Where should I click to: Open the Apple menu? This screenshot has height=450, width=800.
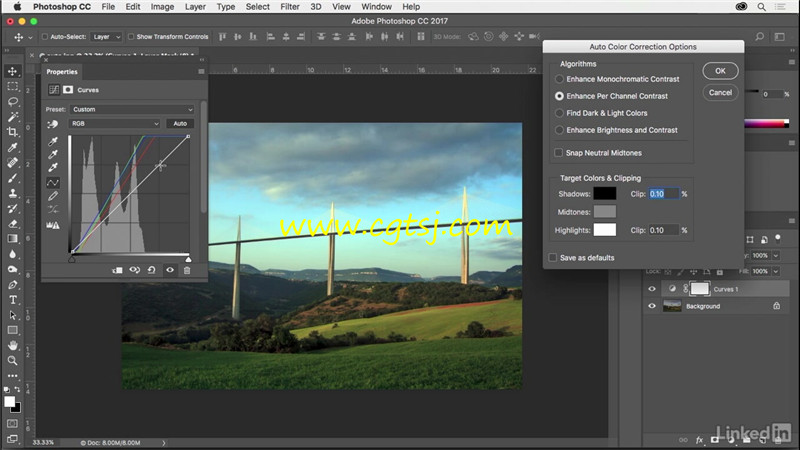point(17,7)
